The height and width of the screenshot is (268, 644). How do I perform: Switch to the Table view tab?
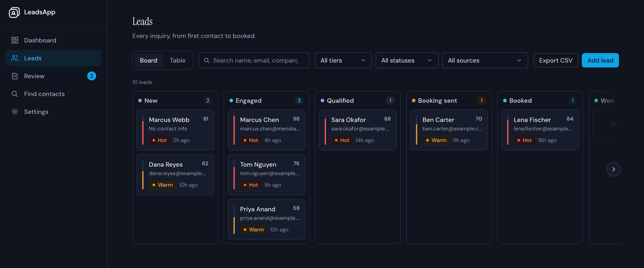click(178, 61)
